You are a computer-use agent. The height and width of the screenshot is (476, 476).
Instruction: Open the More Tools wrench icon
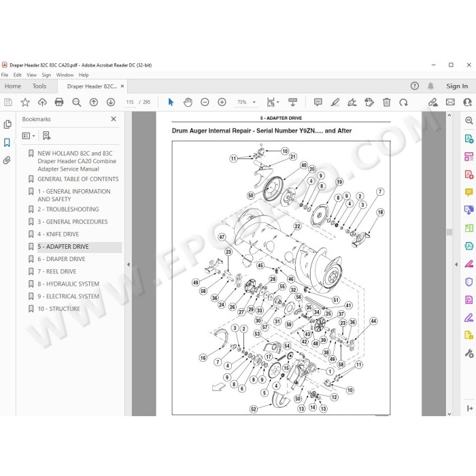pyautogui.click(x=469, y=354)
